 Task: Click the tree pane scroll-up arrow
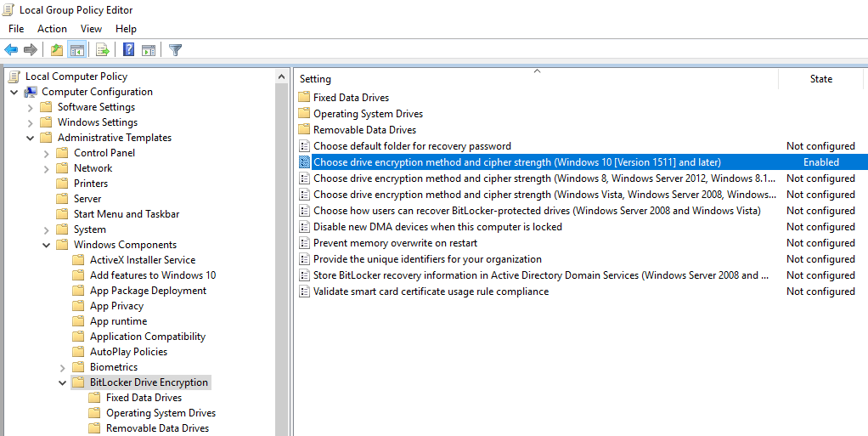point(282,76)
